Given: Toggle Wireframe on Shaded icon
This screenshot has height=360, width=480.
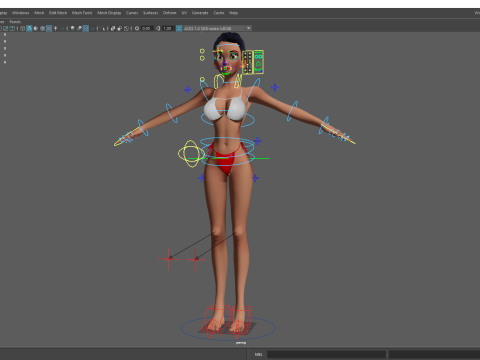Looking at the screenshot, I should point(42,28).
